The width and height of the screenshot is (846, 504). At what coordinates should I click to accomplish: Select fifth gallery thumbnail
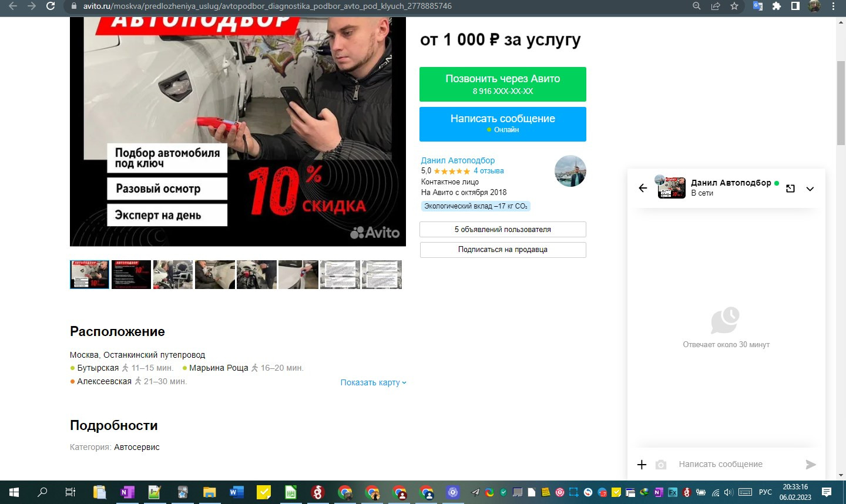pos(256,274)
